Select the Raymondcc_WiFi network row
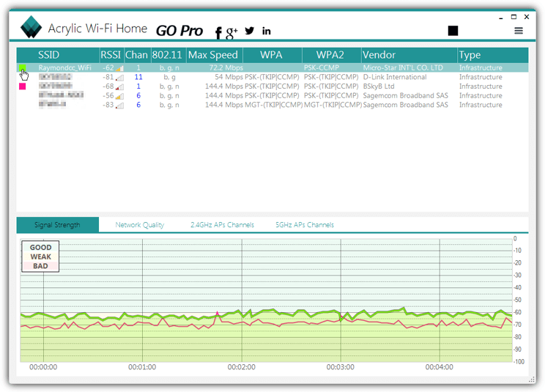The height and width of the screenshot is (392, 545). point(272,67)
